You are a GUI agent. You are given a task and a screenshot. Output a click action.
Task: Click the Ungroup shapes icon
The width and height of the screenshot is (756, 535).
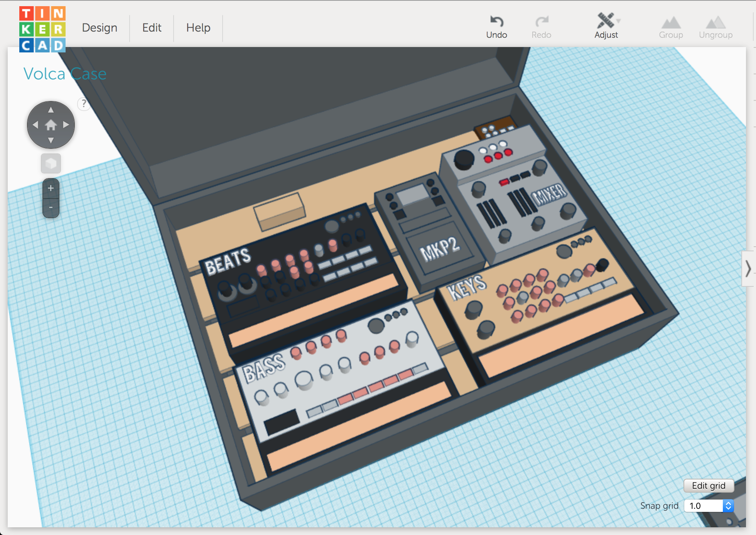pos(715,23)
